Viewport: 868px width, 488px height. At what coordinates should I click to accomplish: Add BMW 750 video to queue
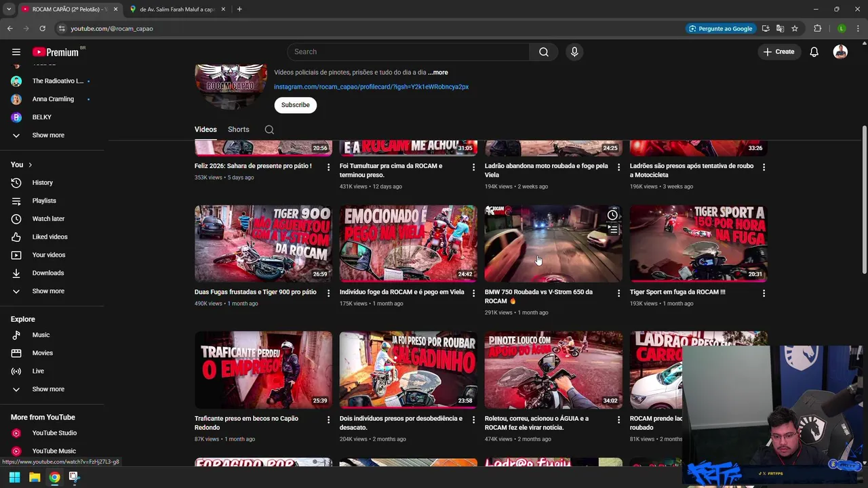tap(612, 230)
